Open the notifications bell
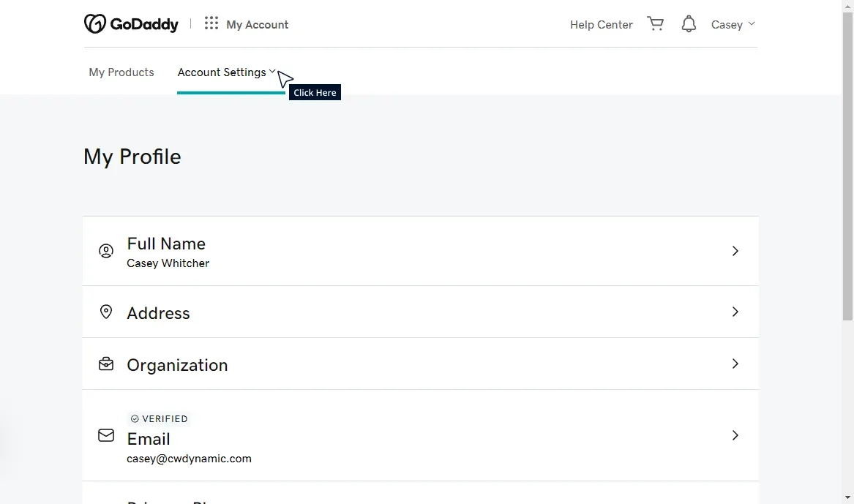The height and width of the screenshot is (504, 854). [x=688, y=23]
